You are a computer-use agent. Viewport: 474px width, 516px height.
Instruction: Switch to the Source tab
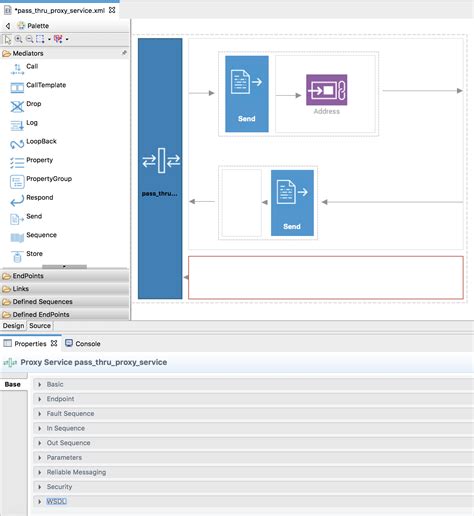[x=40, y=326]
